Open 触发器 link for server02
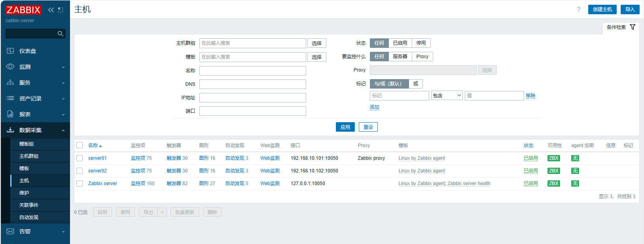Viewport: 644px width, 244px height. point(174,171)
